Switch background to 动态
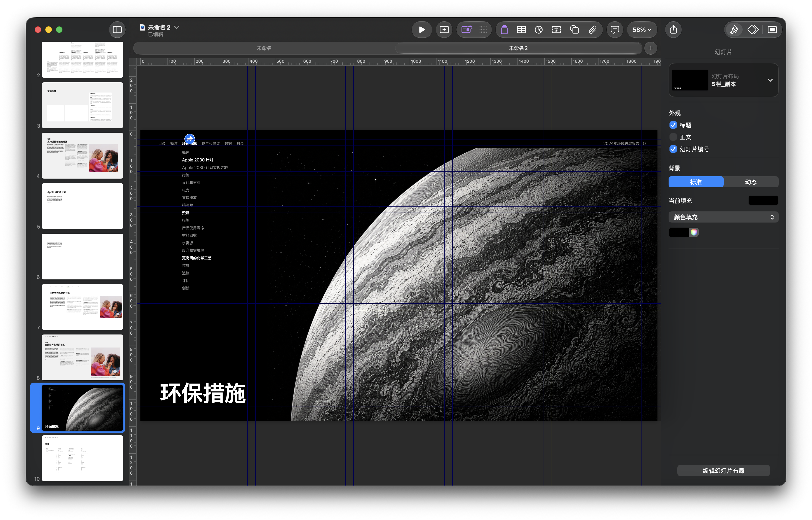The width and height of the screenshot is (812, 520). (751, 182)
